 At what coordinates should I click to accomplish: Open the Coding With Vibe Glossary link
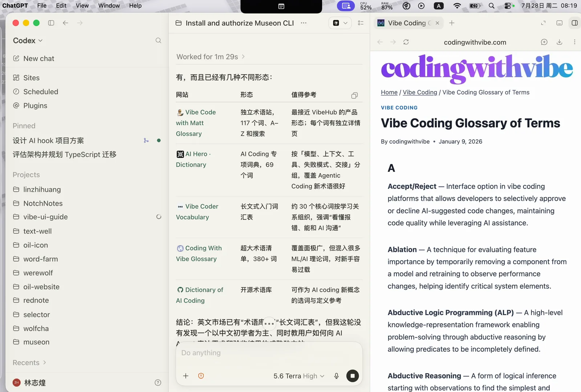pos(199,253)
